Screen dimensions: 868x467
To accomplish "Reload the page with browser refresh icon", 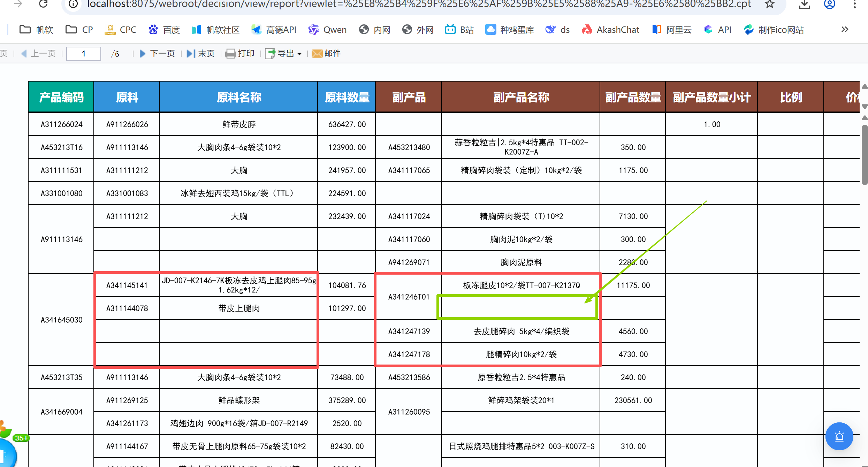I will (x=43, y=4).
